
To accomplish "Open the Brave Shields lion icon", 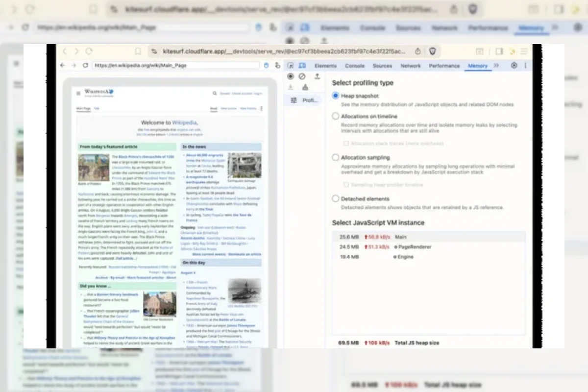I will (433, 51).
